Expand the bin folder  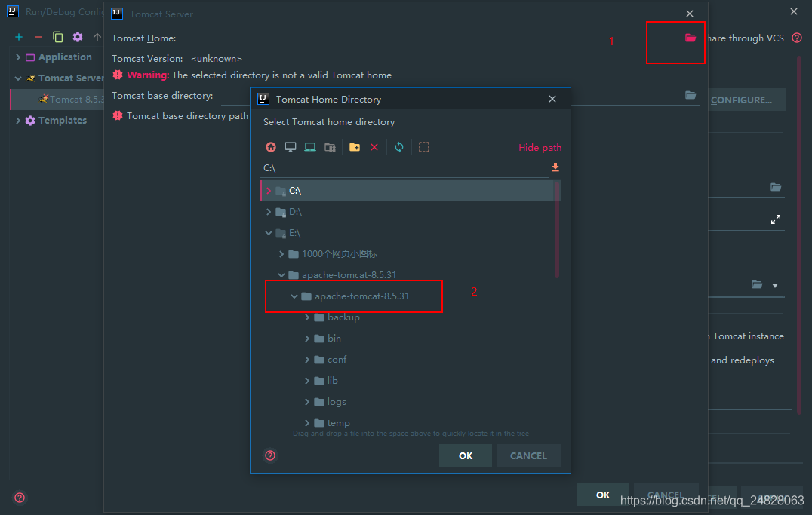point(307,339)
